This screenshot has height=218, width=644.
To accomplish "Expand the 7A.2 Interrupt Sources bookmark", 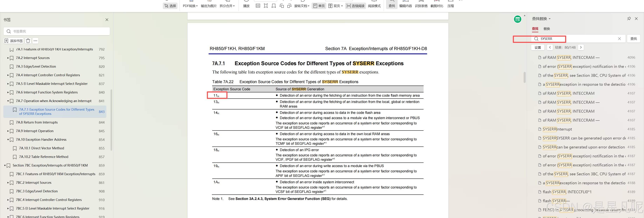I will (x=8, y=58).
